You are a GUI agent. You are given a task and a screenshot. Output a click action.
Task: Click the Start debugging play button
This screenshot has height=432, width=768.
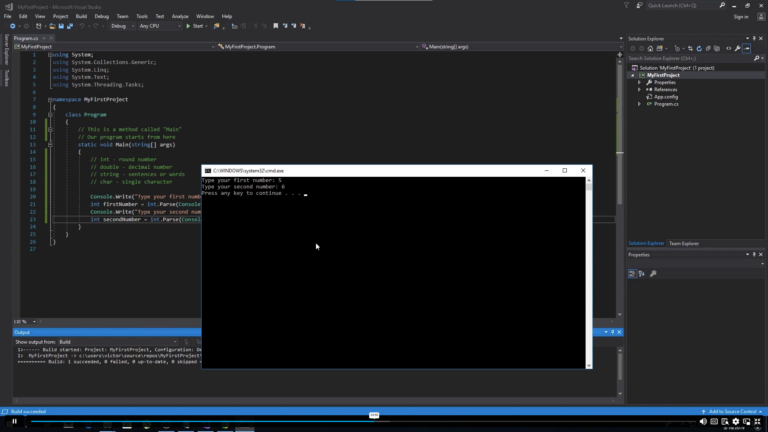pos(189,26)
